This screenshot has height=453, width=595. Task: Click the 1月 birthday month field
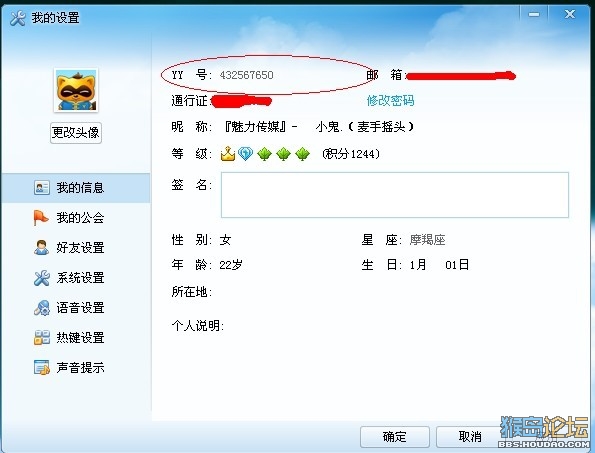pyautogui.click(x=418, y=264)
